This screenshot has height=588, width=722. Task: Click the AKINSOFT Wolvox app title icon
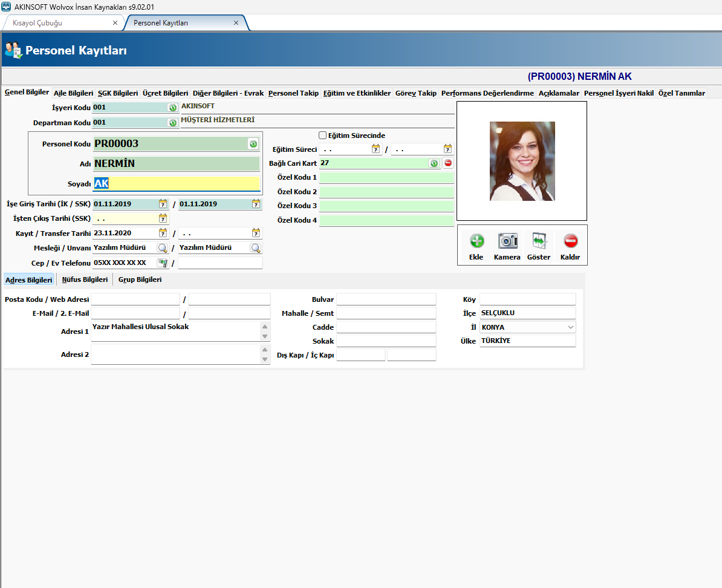click(x=7, y=7)
